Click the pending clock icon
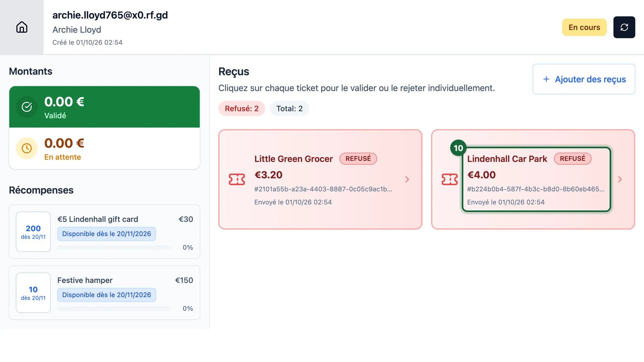644x362 pixels. click(x=27, y=148)
